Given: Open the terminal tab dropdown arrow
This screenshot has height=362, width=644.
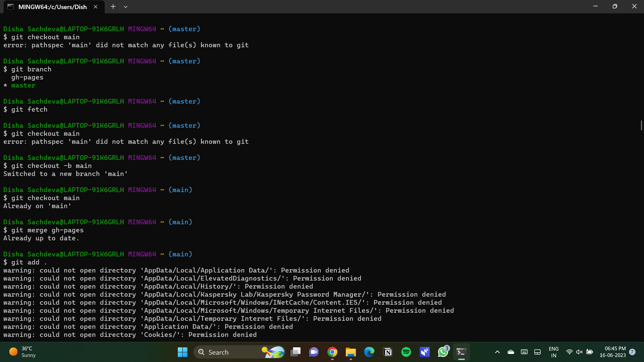Looking at the screenshot, I should [126, 6].
